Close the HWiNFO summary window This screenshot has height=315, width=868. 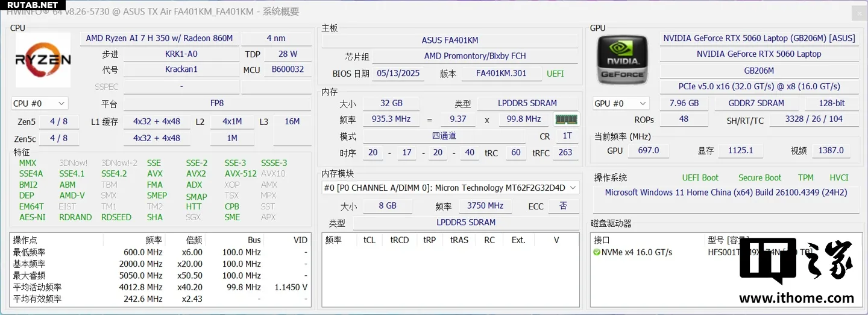tap(860, 13)
